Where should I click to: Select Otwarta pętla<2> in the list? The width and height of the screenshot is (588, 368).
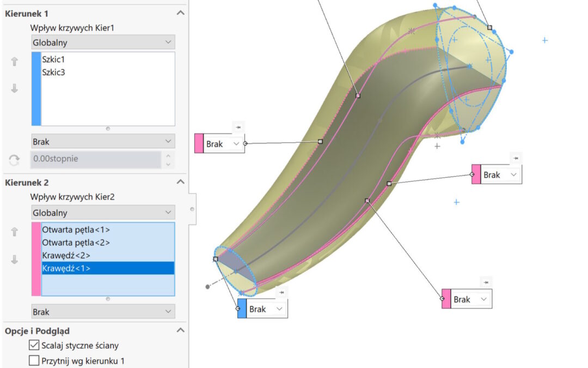76,242
